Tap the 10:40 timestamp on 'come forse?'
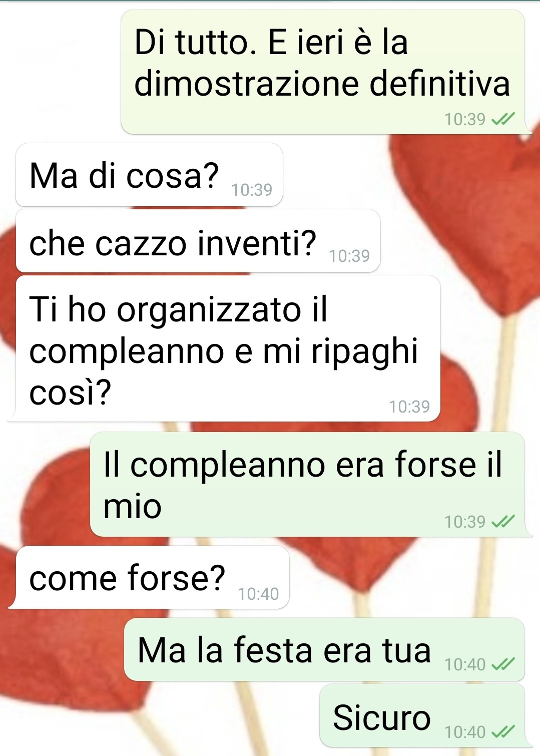The width and height of the screenshot is (540, 756). 258,594
